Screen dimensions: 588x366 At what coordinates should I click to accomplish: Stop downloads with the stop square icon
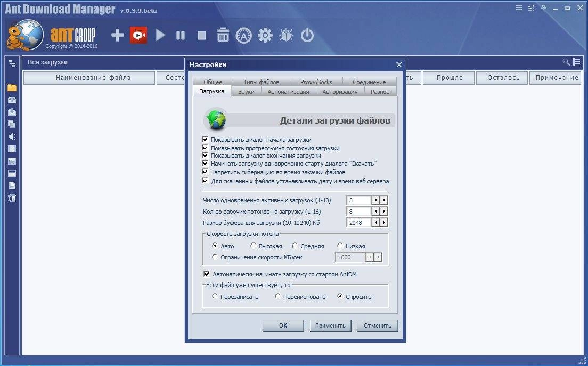click(x=202, y=36)
